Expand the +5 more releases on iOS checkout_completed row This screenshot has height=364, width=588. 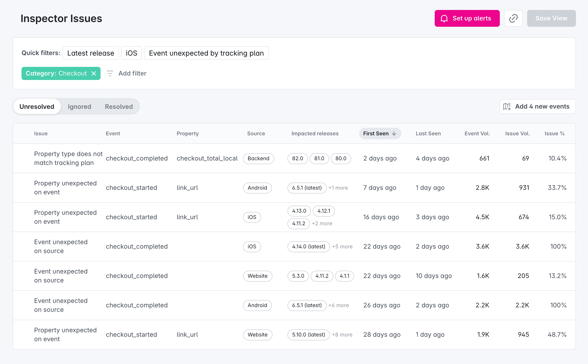[x=342, y=246]
